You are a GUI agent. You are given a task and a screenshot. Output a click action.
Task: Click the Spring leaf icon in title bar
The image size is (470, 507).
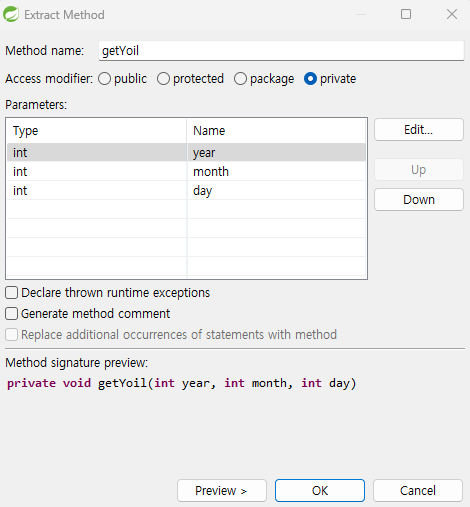click(11, 14)
